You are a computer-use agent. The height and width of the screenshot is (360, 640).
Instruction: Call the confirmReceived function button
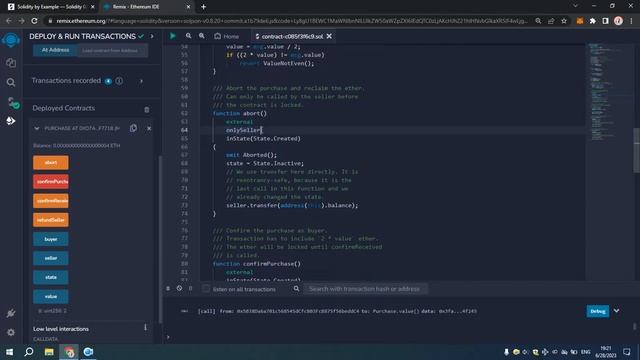click(51, 201)
